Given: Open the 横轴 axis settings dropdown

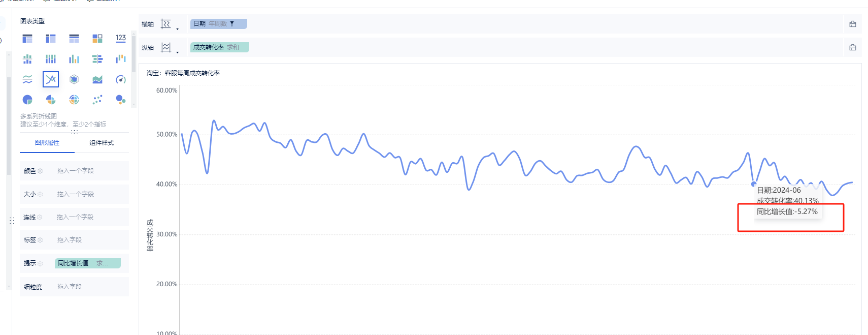Looking at the screenshot, I should click(x=170, y=24).
